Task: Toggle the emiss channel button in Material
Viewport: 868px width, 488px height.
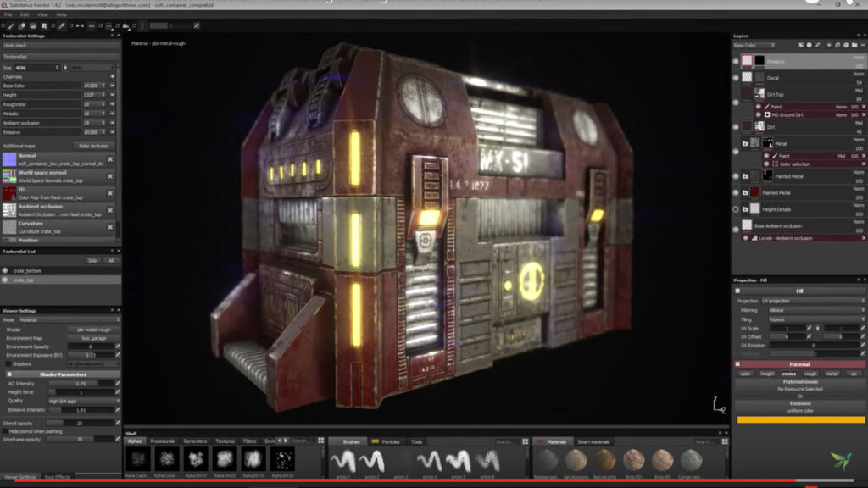Action: pos(789,374)
